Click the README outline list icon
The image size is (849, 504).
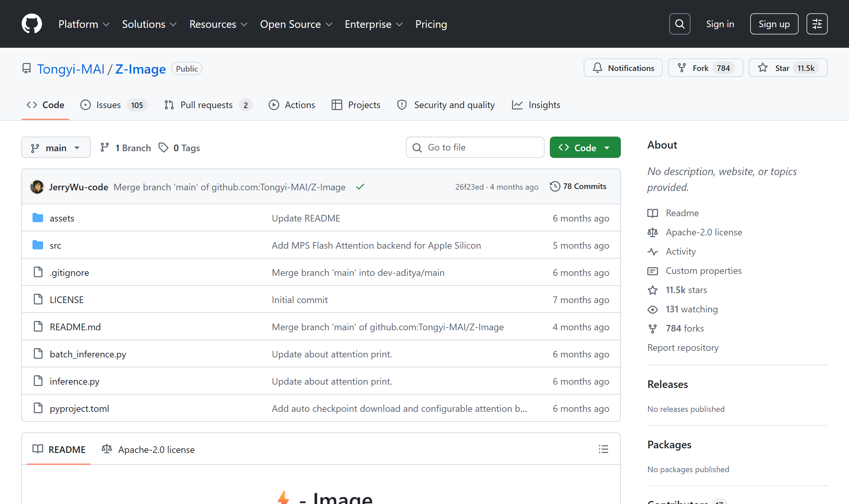(603, 449)
